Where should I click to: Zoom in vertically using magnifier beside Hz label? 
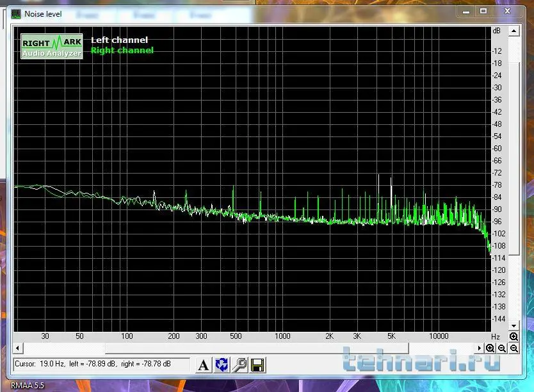tap(514, 336)
